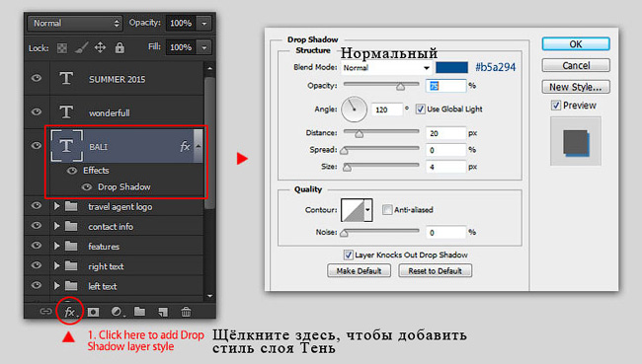The width and height of the screenshot is (642, 364).
Task: Hide the SUMMER 2015 layer
Action: [37, 78]
